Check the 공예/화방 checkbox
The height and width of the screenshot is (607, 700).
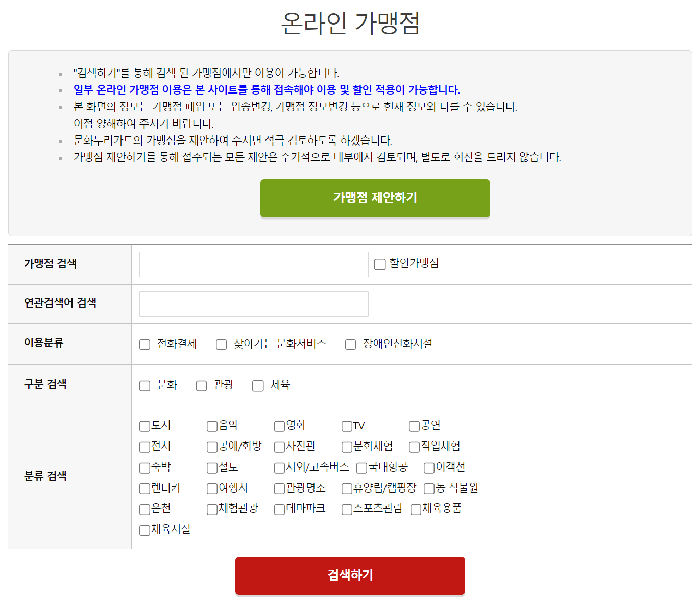click(212, 447)
